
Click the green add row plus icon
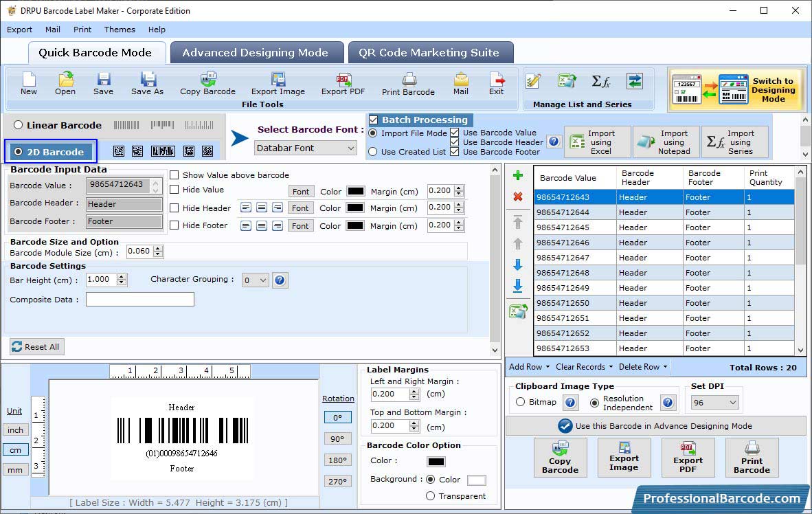517,176
